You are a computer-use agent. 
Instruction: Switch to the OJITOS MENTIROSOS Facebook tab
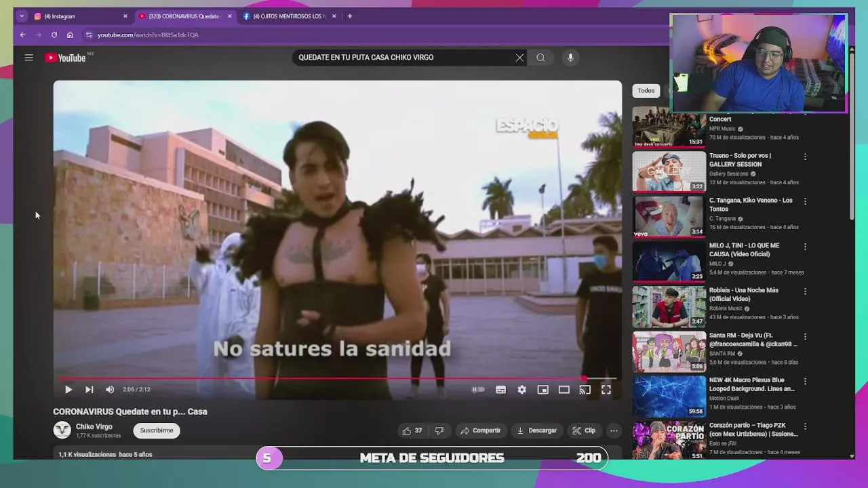[288, 16]
